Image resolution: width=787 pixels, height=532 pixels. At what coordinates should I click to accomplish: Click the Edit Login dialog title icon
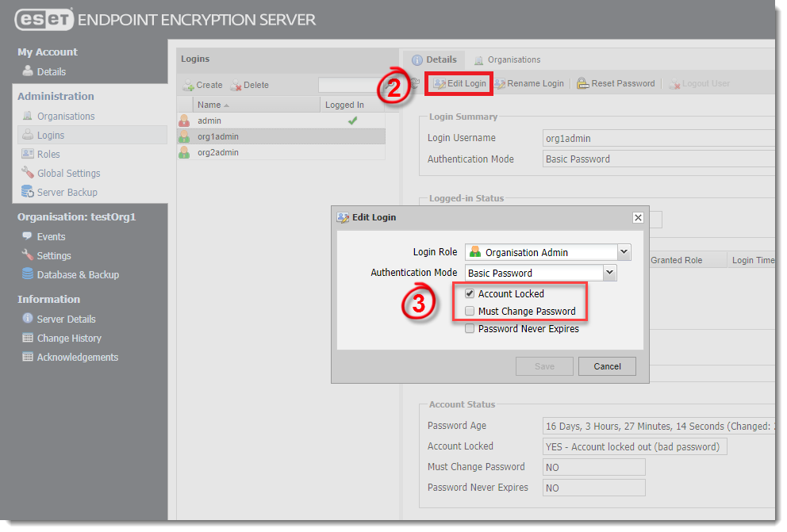tap(343, 217)
